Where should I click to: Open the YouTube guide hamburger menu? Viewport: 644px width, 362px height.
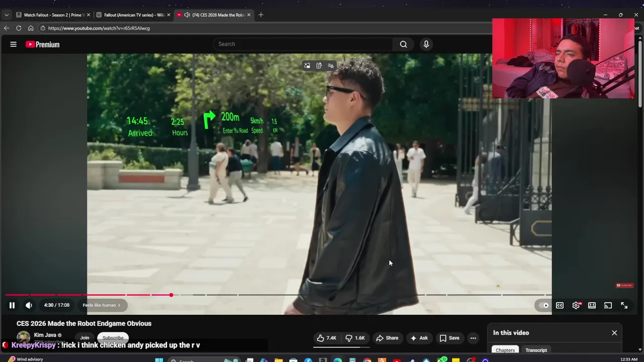point(14,44)
